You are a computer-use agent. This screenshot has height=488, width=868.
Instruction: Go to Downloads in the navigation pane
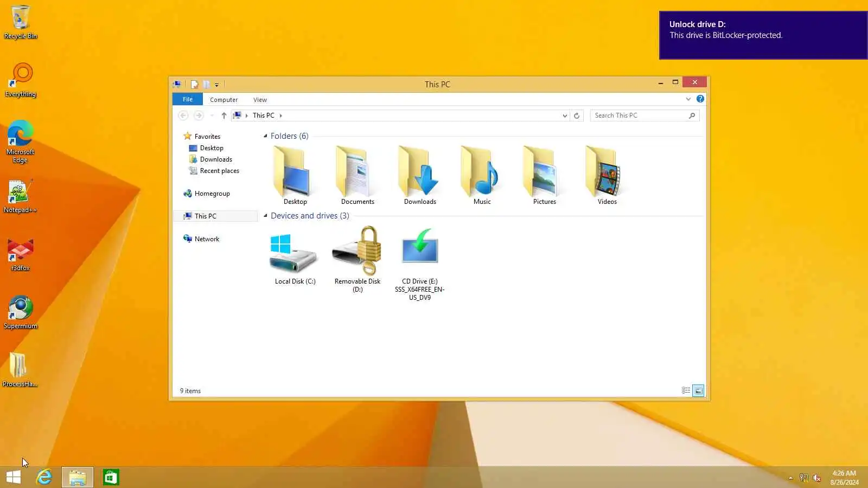216,159
